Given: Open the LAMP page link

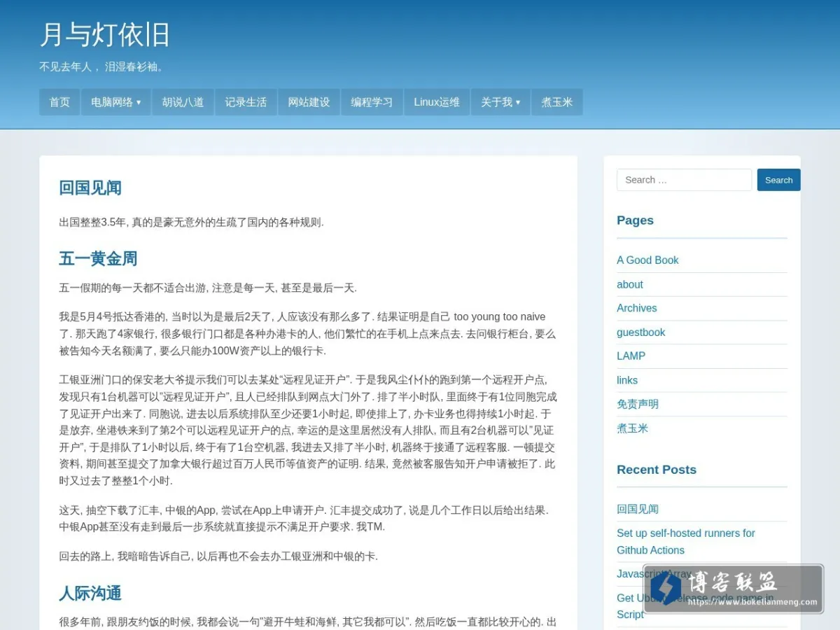Looking at the screenshot, I should tap(631, 356).
